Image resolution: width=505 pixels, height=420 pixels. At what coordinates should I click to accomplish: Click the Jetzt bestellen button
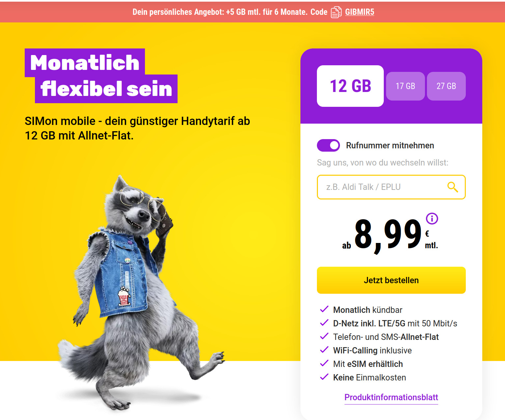click(x=391, y=280)
